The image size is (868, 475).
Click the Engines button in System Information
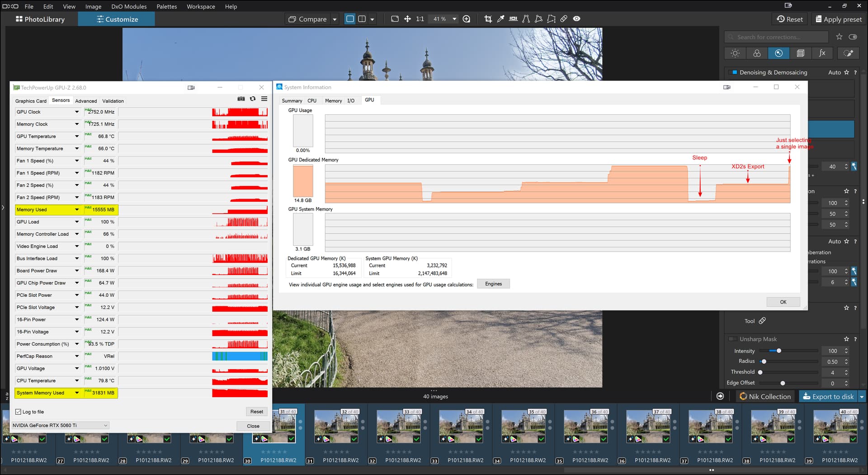point(493,284)
